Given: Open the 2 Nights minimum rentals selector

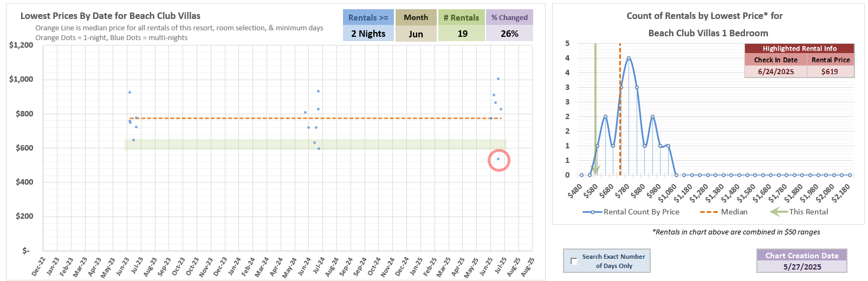Looking at the screenshot, I should click(368, 34).
